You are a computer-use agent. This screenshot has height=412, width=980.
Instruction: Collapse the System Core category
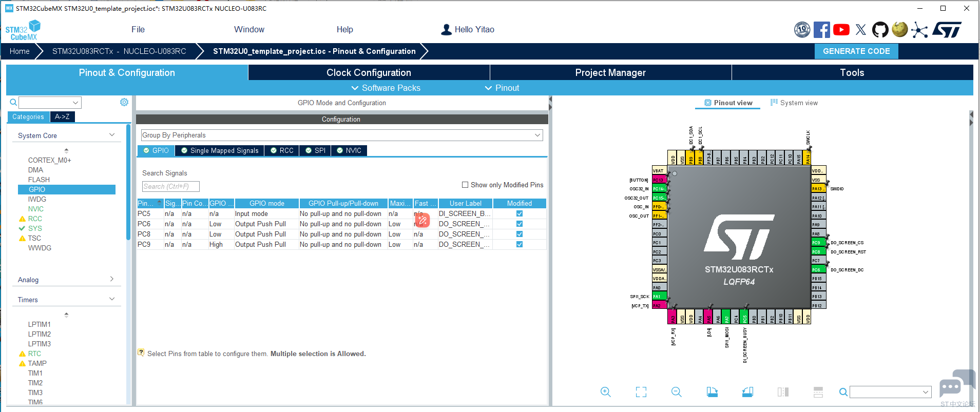click(x=112, y=135)
